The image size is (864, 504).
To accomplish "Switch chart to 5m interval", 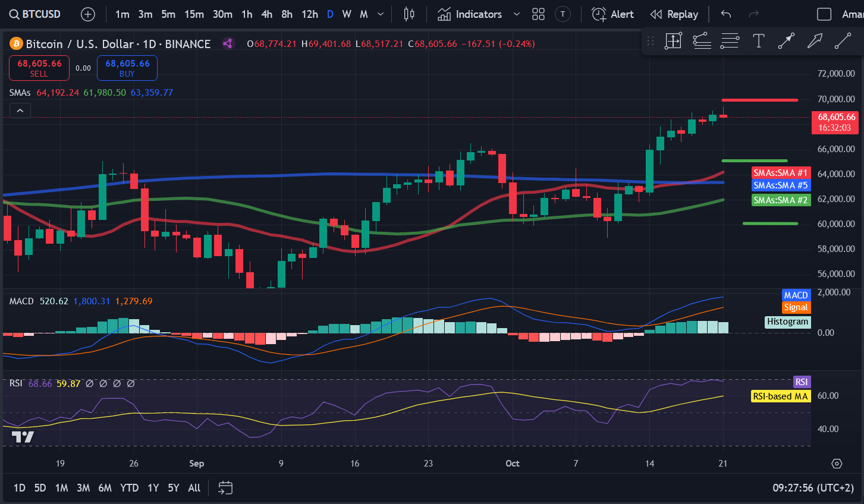I will [x=168, y=14].
